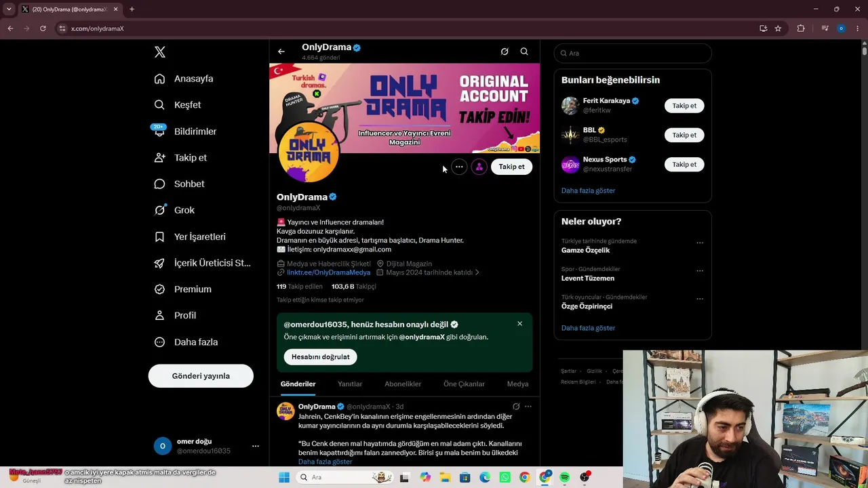Open the Gamze Özçelik trending topic

[x=585, y=250]
